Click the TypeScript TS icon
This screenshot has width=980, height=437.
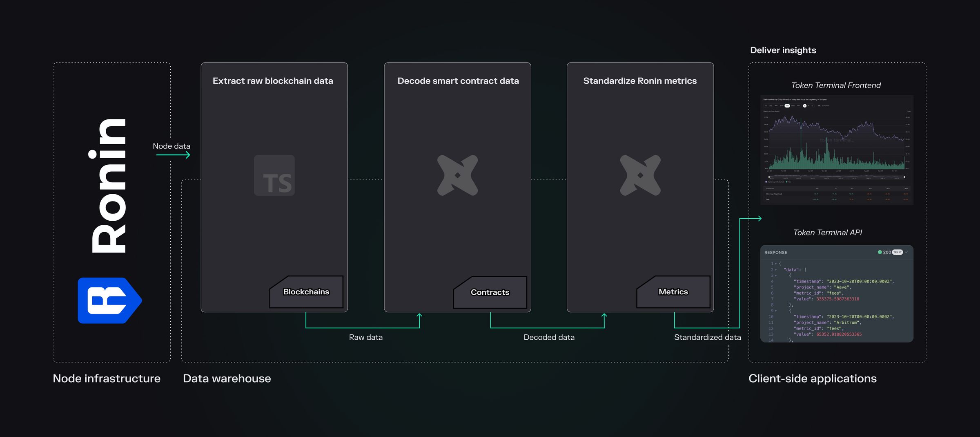(x=274, y=175)
